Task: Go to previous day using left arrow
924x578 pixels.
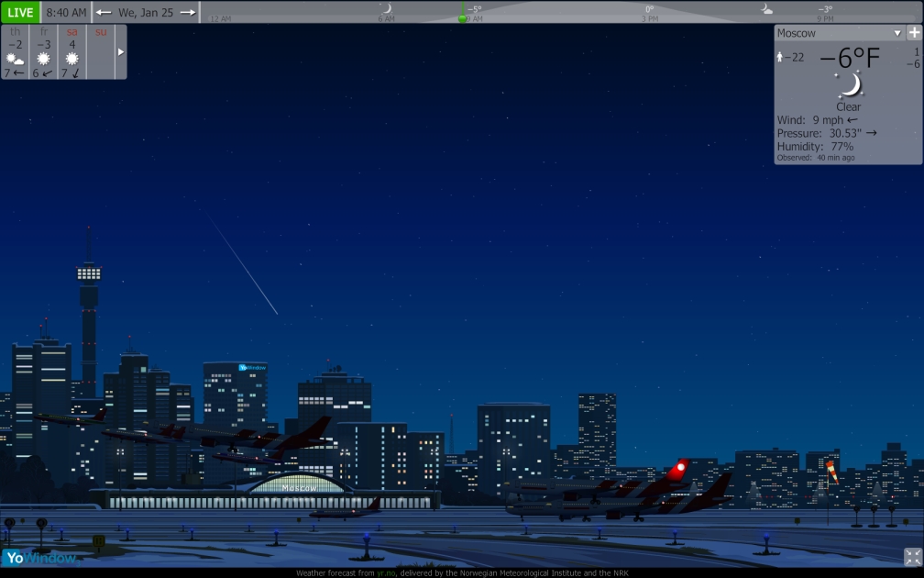Action: click(104, 13)
